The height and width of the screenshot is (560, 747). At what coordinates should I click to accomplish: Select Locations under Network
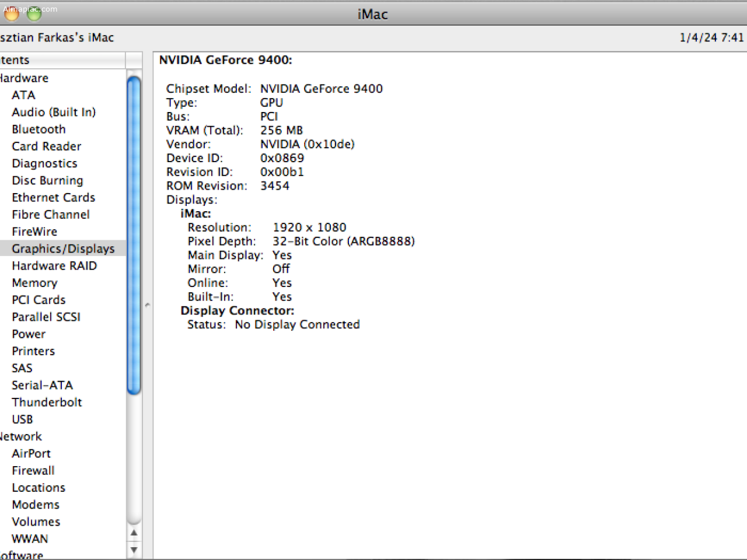pos(39,488)
